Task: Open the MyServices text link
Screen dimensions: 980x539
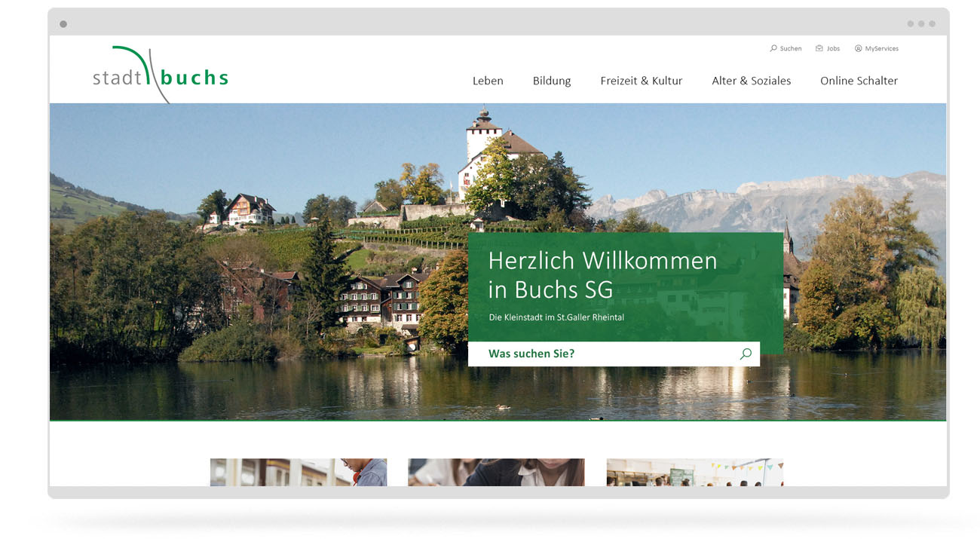Action: click(881, 48)
